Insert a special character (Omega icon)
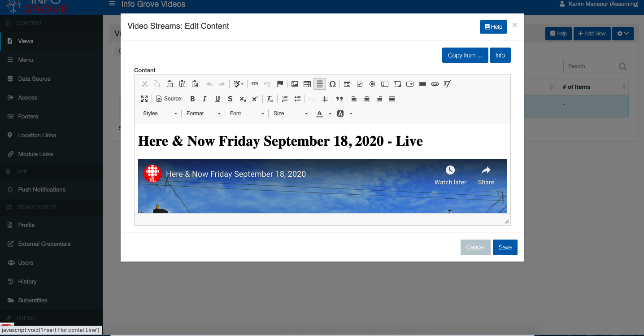Image resolution: width=644 pixels, height=336 pixels. 332,84
